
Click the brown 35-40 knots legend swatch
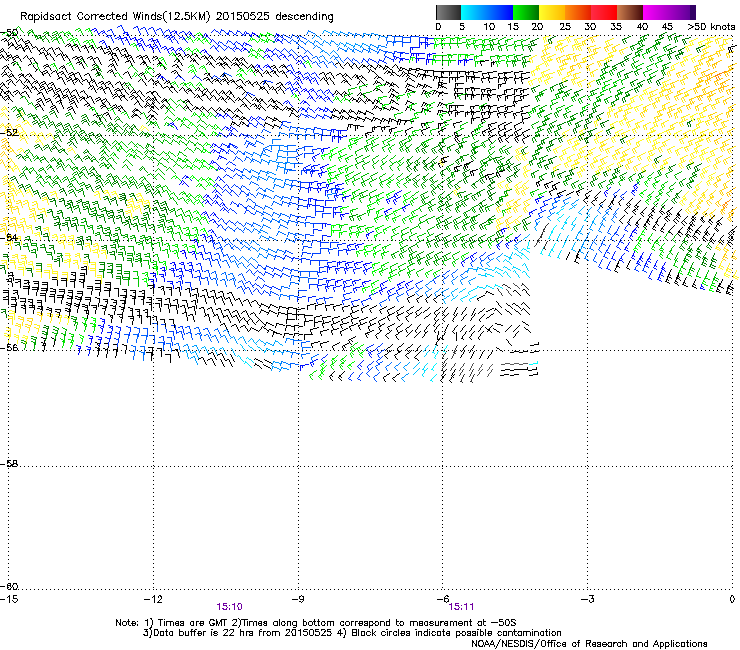pyautogui.click(x=630, y=12)
